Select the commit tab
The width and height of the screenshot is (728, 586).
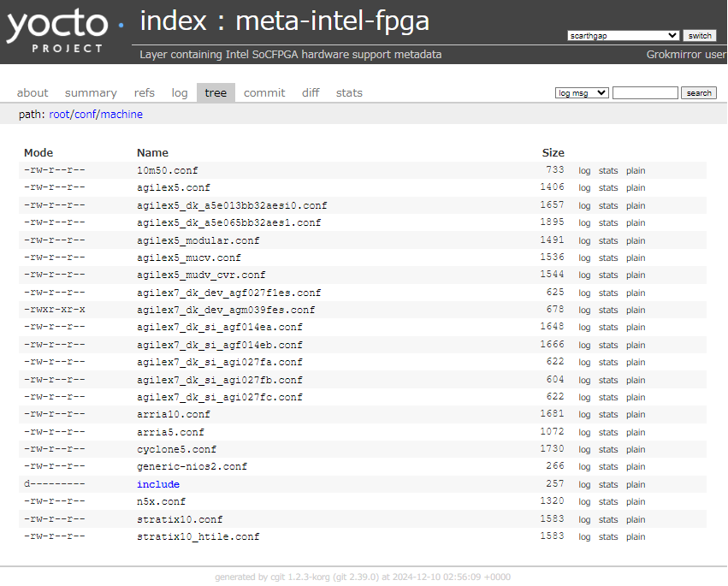click(264, 93)
